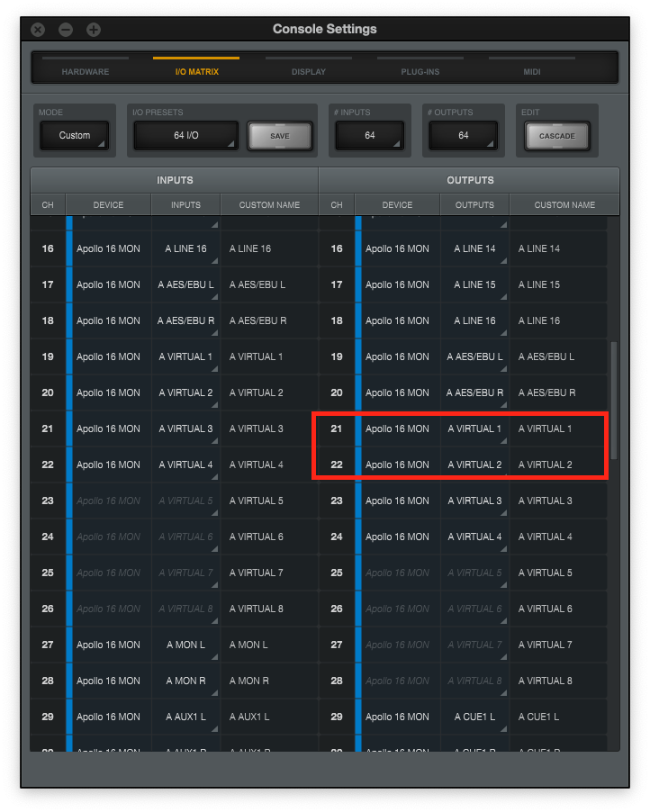Edit output custom name A CUE1 L
650x812 pixels.
click(x=558, y=717)
